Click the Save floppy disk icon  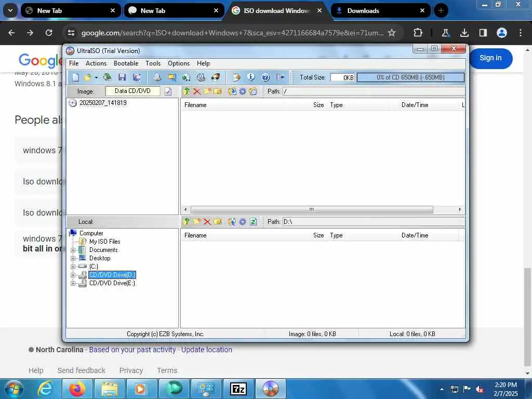pyautogui.click(x=122, y=77)
